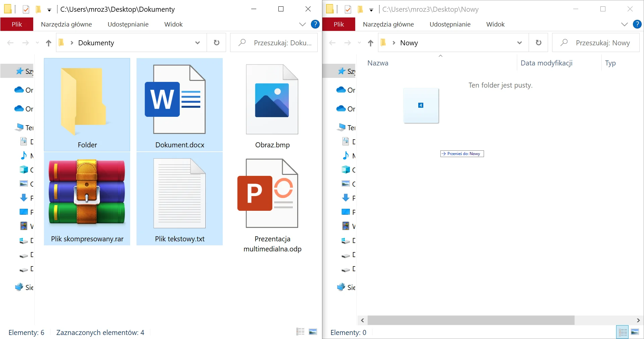Open 3D Objects cube item in Nowy sidebar
644x339 pixels.
pos(346,169)
